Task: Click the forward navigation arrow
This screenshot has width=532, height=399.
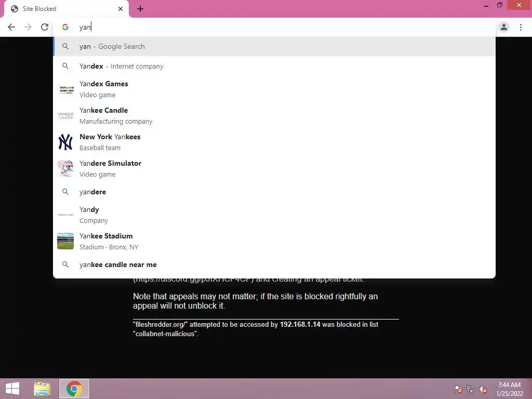Action: coord(28,27)
